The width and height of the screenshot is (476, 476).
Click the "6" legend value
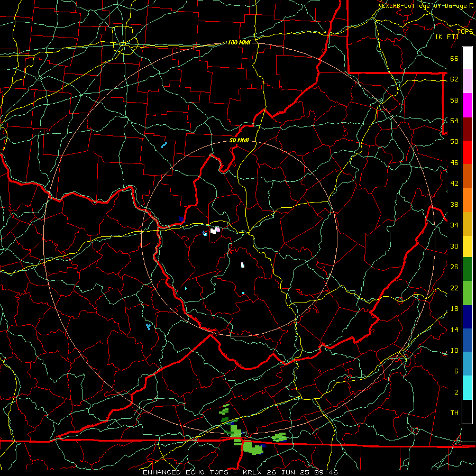(x=456, y=371)
